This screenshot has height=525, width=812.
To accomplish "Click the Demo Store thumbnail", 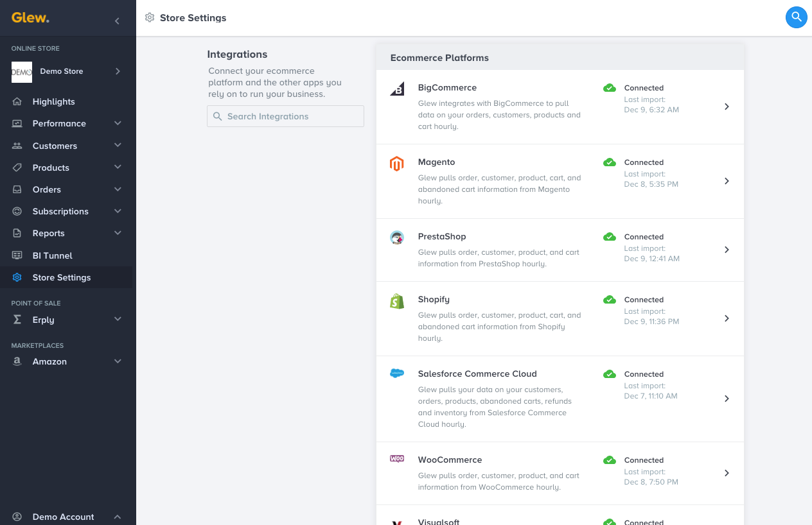I will [22, 72].
